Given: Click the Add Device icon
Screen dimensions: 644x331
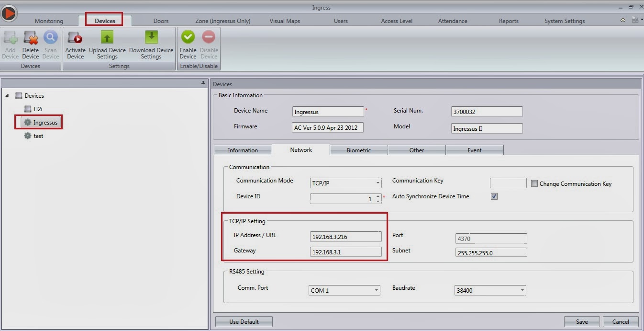Looking at the screenshot, I should [x=10, y=37].
